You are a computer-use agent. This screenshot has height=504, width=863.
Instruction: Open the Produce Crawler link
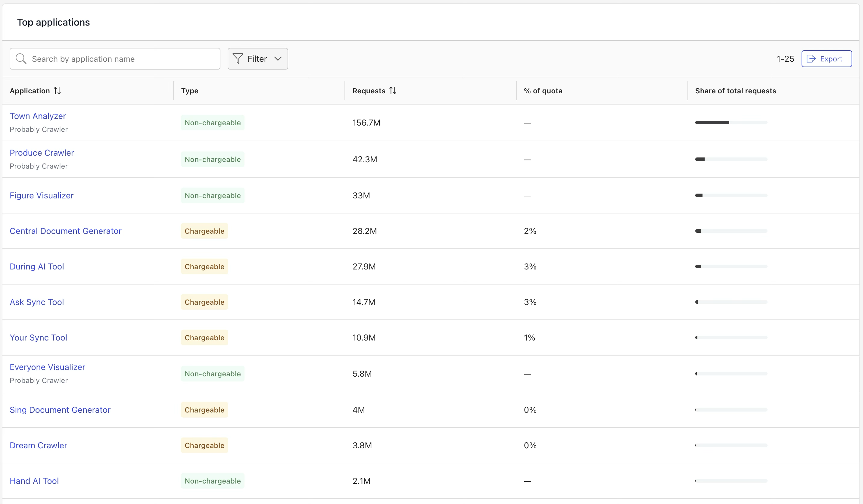pos(42,153)
